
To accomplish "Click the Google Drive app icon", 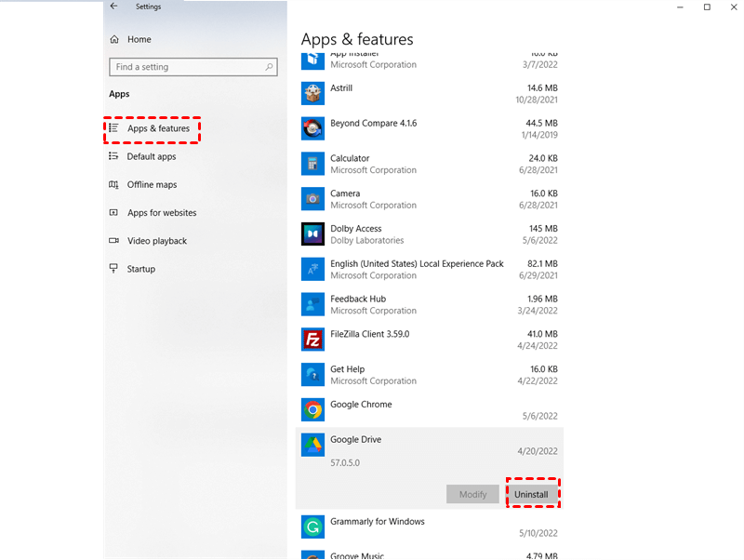I will coord(312,445).
